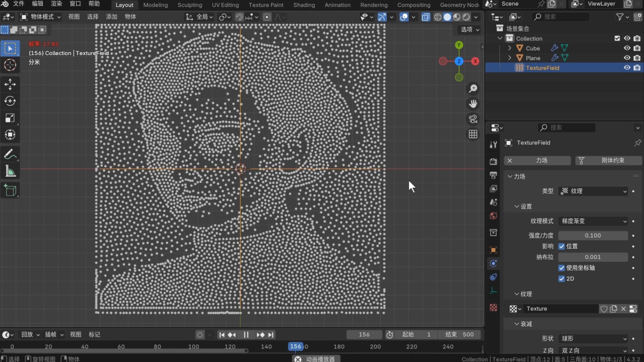
Task: Open the Render properties tab
Action: coord(493,161)
